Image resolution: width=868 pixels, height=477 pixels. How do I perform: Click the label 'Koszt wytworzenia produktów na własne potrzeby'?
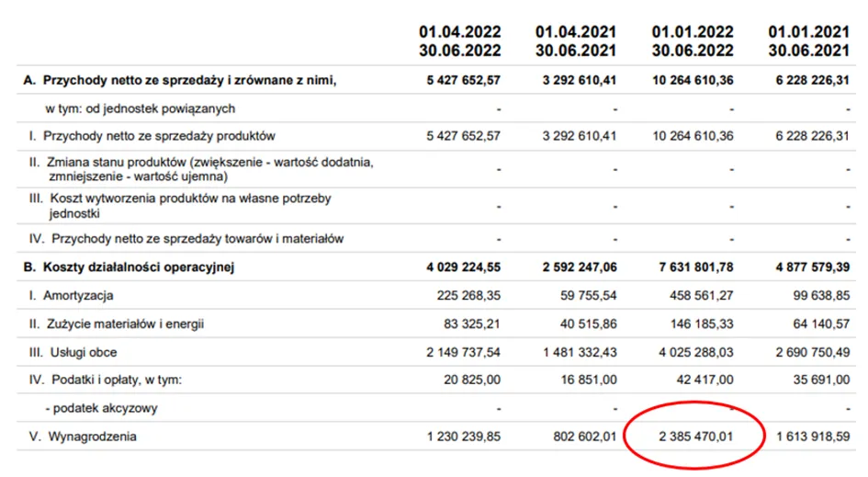coord(190,199)
